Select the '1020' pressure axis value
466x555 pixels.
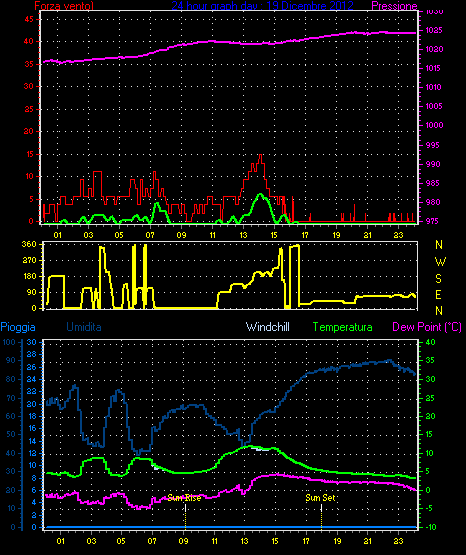click(x=434, y=50)
